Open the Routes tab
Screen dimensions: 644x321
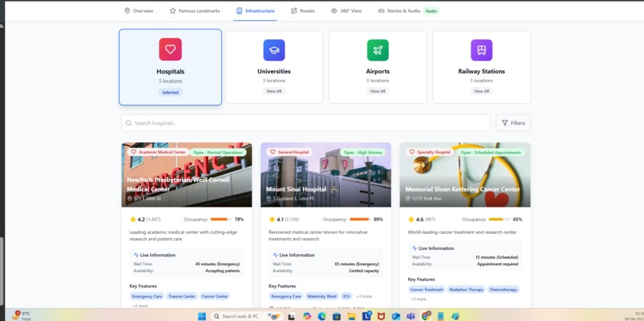tap(303, 10)
